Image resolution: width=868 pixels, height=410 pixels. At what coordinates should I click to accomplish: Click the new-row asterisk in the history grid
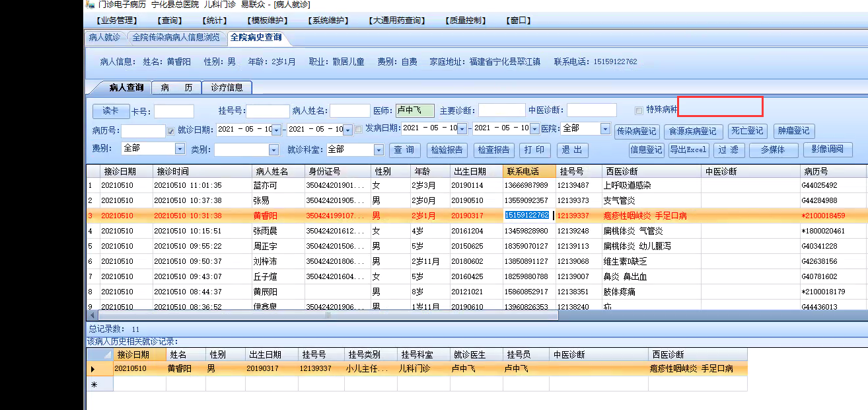pos(93,384)
